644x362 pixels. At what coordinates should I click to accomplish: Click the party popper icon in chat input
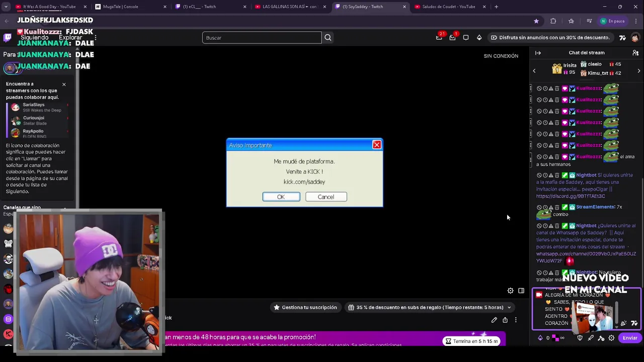tap(624, 323)
